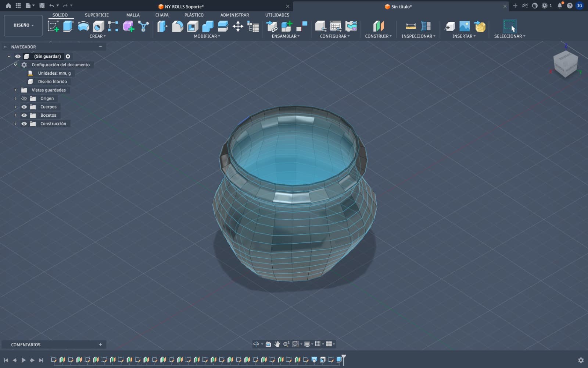Expand the Construcción folder
This screenshot has height=368, width=588.
click(15, 124)
